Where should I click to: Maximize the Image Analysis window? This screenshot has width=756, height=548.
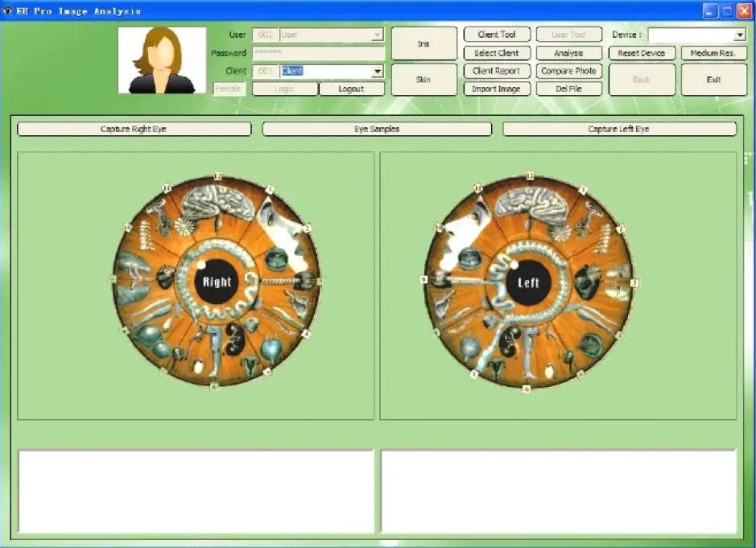point(727,11)
